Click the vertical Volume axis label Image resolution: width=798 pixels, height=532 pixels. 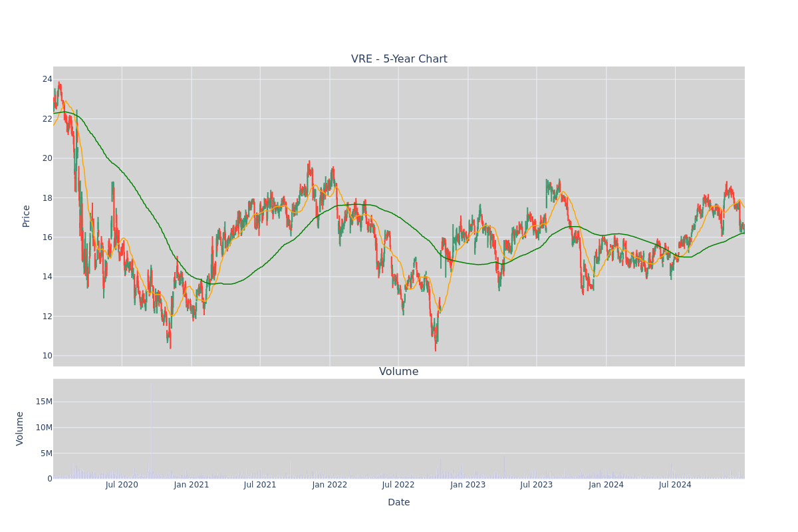click(x=20, y=428)
